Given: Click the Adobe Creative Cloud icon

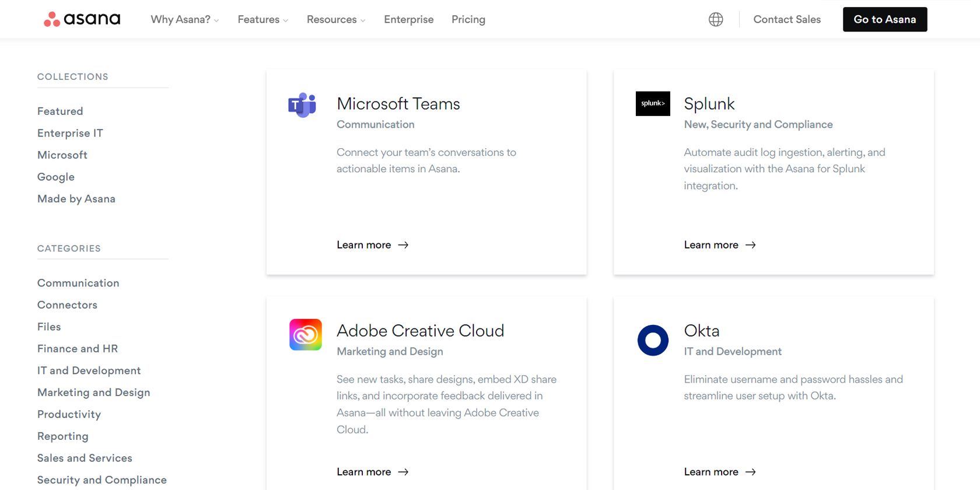Looking at the screenshot, I should click(x=306, y=334).
